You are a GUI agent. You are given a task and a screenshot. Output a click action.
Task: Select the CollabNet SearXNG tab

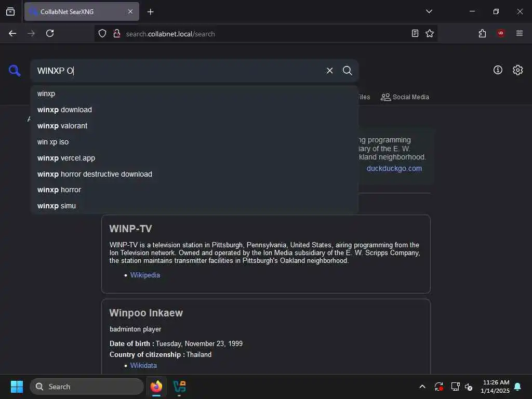[82, 11]
